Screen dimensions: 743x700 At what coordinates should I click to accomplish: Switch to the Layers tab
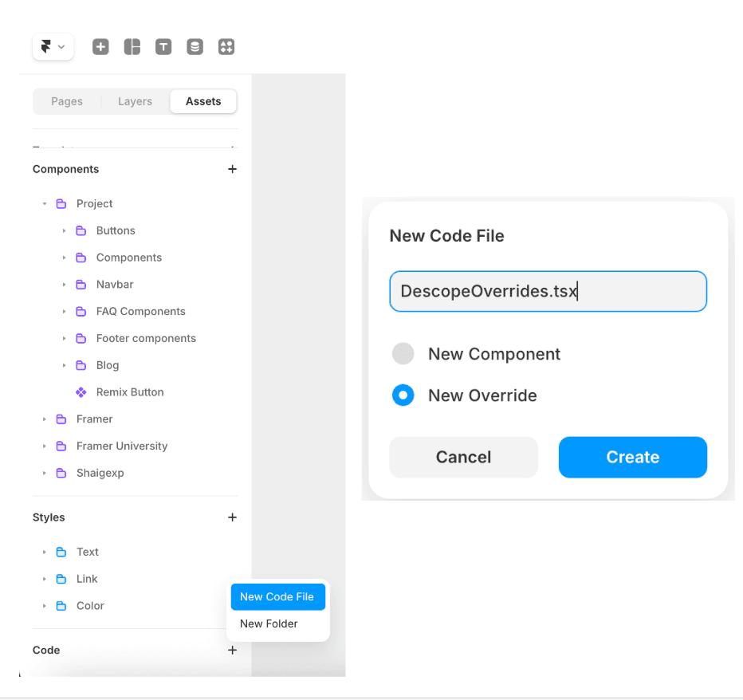[x=135, y=101]
